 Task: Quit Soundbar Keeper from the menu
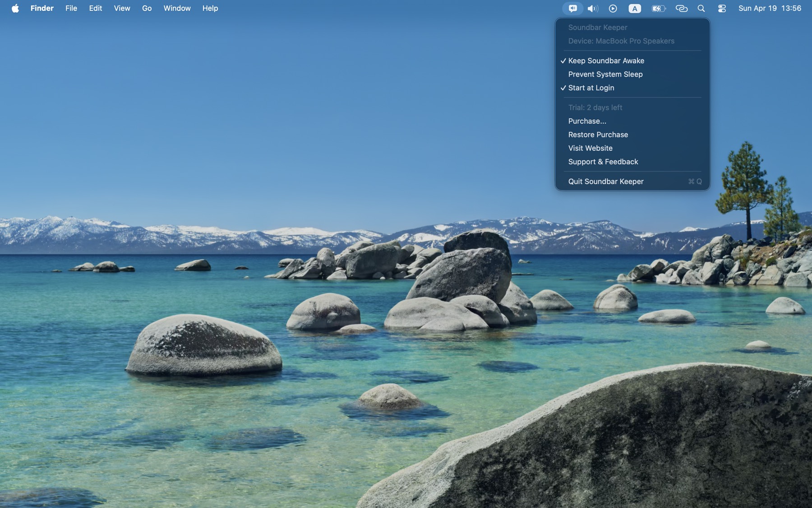click(632, 182)
